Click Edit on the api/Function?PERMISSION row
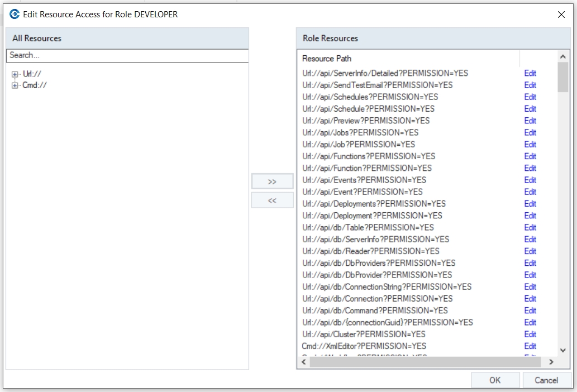The height and width of the screenshot is (392, 577). 530,168
